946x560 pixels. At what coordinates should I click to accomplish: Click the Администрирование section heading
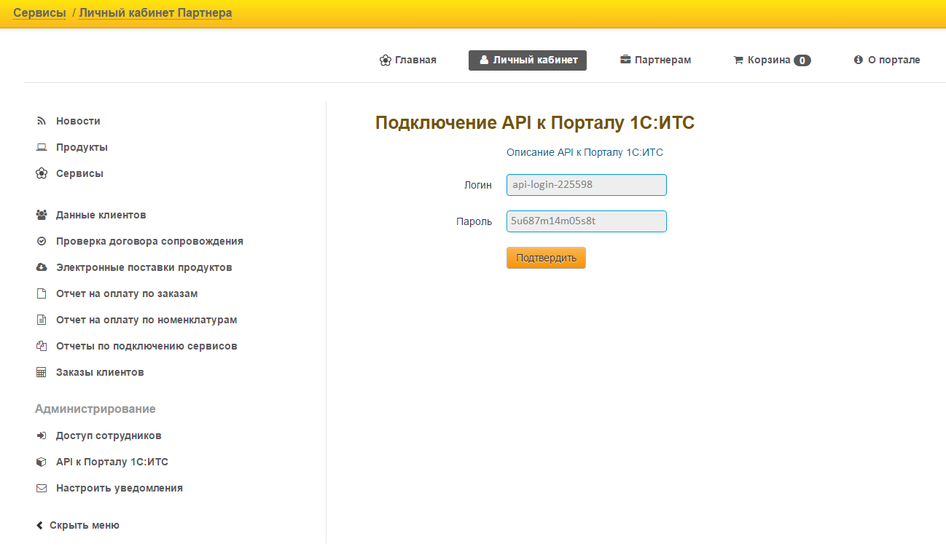95,409
